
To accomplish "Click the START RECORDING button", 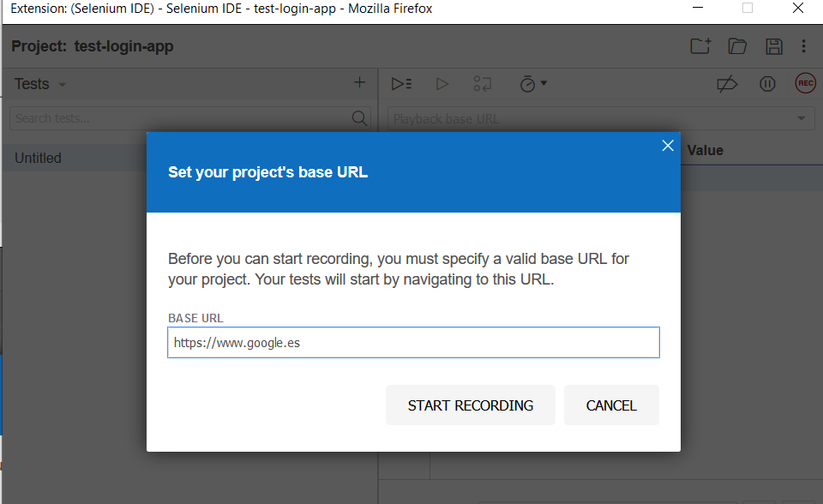I will 470,405.
